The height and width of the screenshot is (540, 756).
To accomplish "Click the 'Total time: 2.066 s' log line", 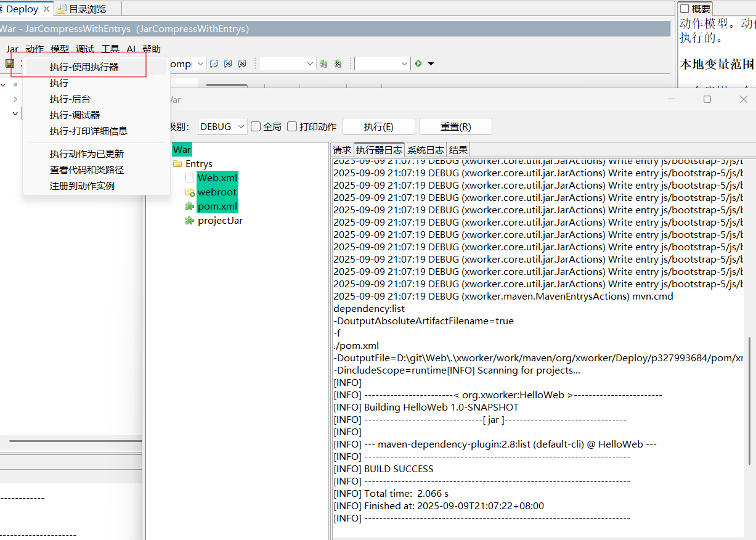I will click(x=391, y=494).
